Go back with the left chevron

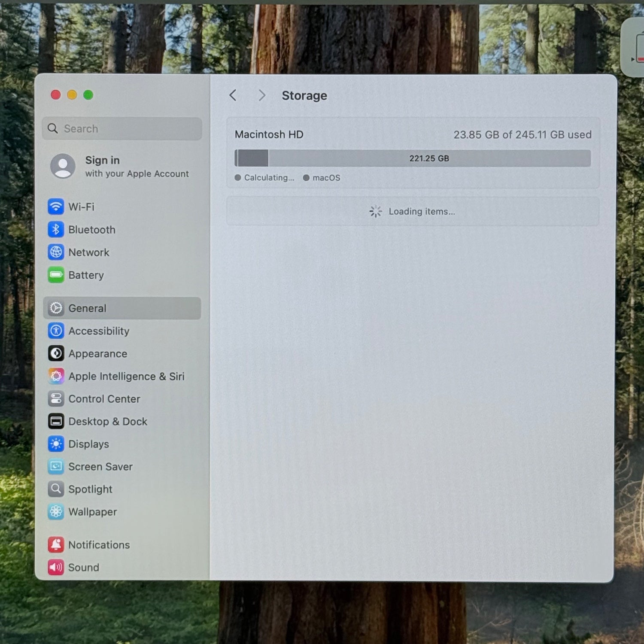pyautogui.click(x=233, y=95)
